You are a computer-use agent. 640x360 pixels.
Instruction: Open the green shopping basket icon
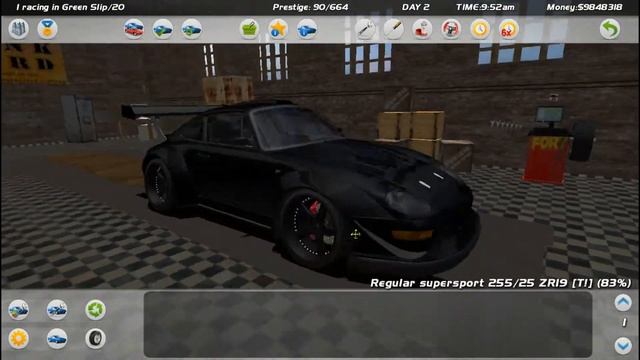coord(249,29)
